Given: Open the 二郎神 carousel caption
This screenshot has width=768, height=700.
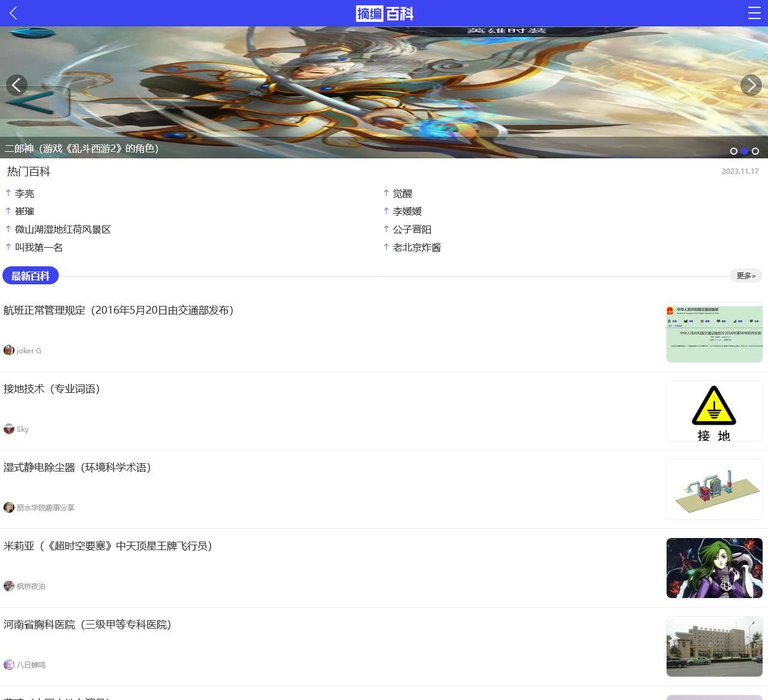Looking at the screenshot, I should point(82,148).
